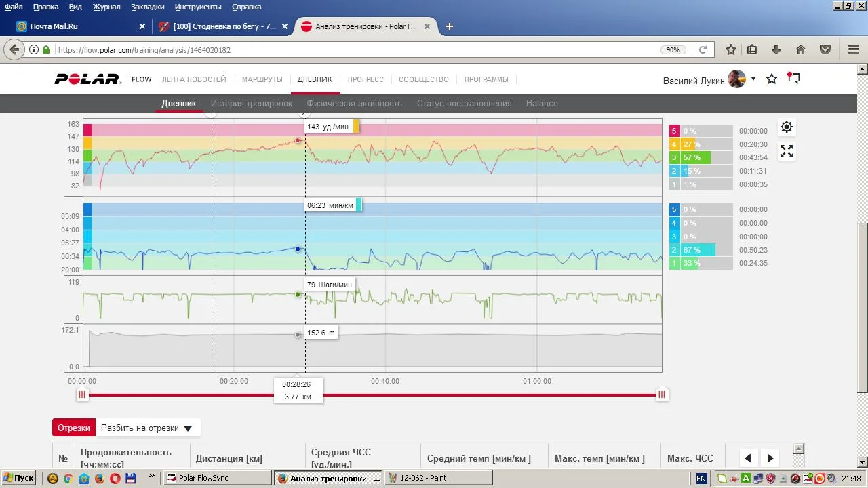Switch to История тренировок sub-tab
The width and height of the screenshot is (868, 488).
pos(251,104)
